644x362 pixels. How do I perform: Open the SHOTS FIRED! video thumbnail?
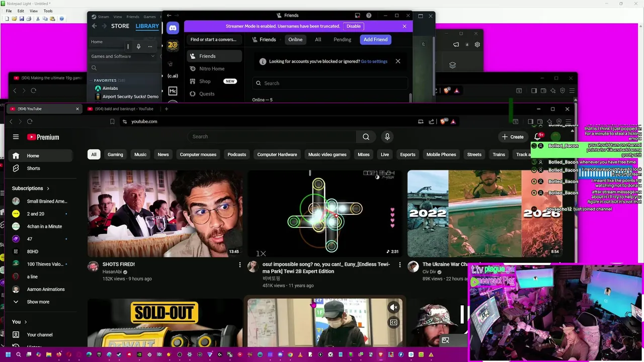[165, 214]
